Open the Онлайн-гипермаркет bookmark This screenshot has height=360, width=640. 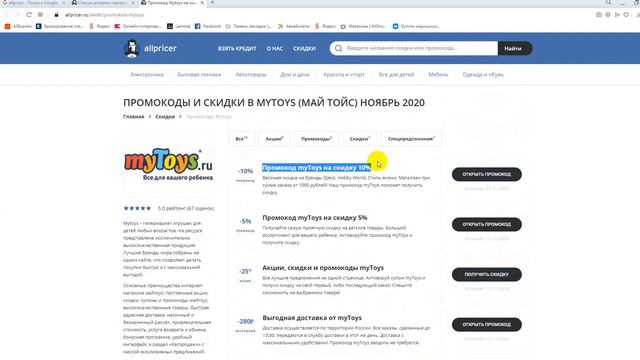click(x=138, y=26)
